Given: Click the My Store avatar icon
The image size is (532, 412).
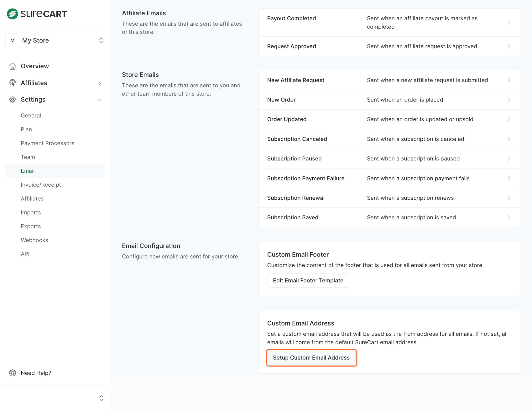Looking at the screenshot, I should (12, 40).
